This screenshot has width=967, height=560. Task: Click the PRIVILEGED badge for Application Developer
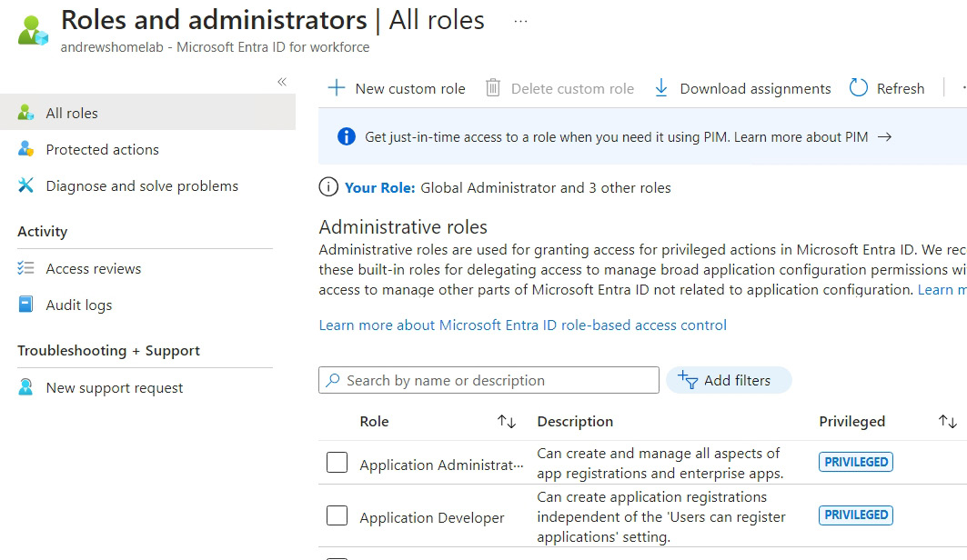coord(855,515)
